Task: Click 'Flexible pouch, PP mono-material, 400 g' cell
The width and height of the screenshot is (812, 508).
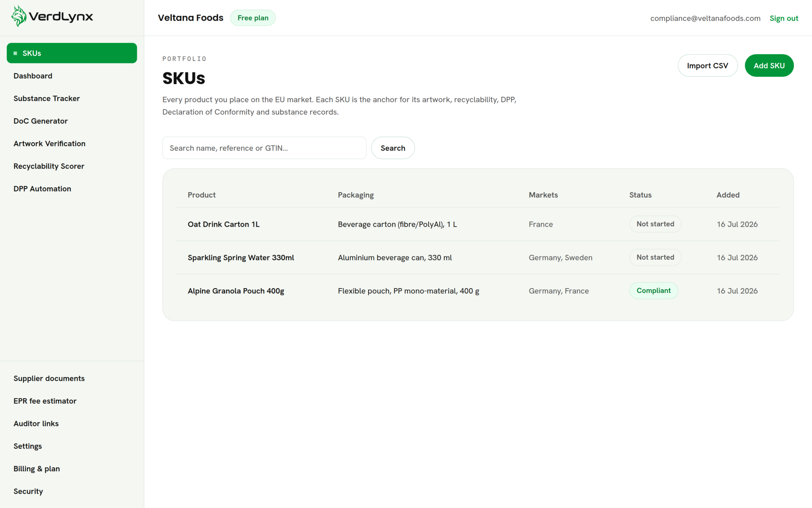Action: (408, 291)
